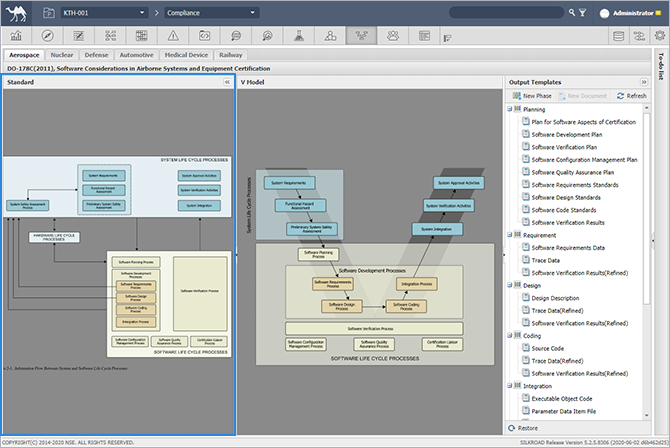Viewport: 670px width, 448px height.
Task: Open the settings gear icon
Action: [660, 36]
